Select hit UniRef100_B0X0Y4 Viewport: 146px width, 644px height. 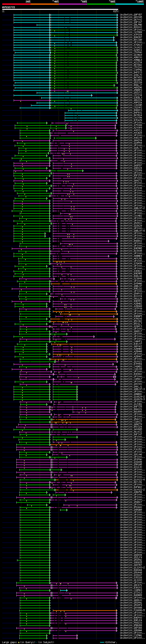[131, 296]
